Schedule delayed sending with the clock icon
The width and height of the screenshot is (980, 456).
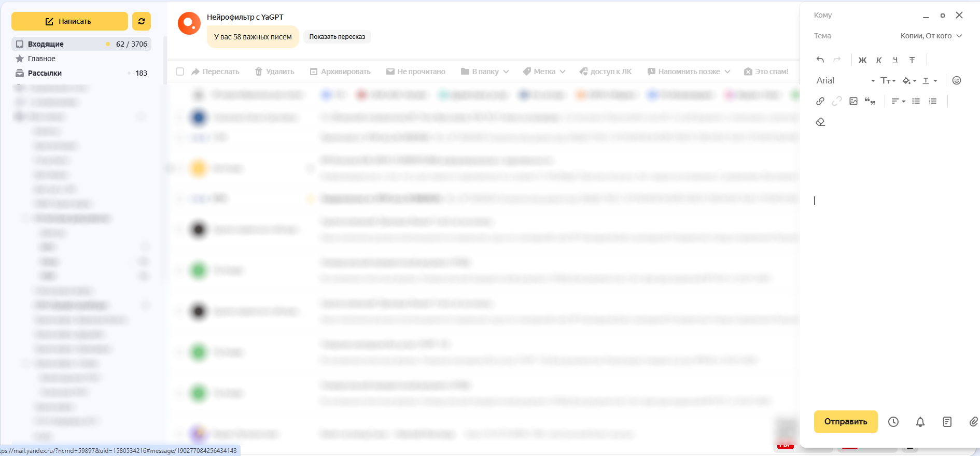tap(893, 422)
